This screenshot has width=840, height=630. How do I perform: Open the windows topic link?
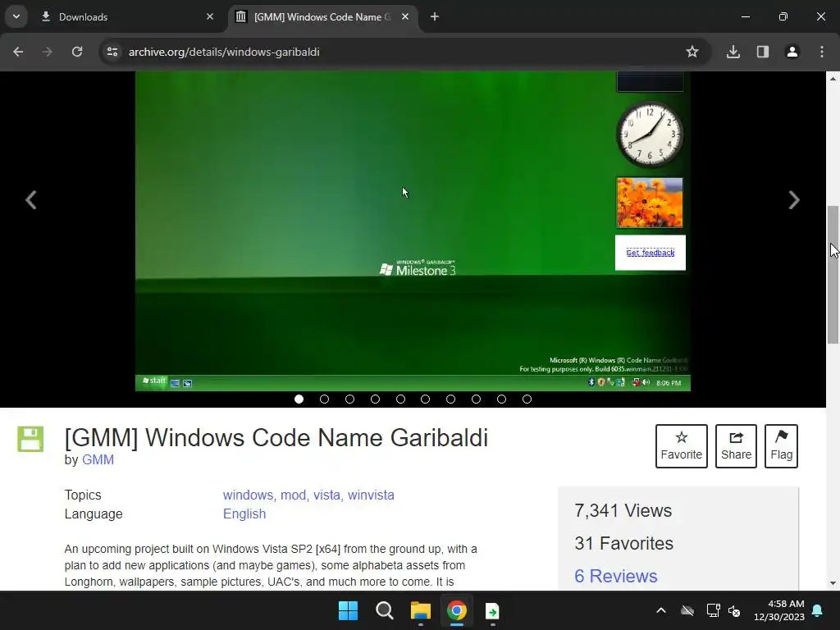pyautogui.click(x=248, y=495)
